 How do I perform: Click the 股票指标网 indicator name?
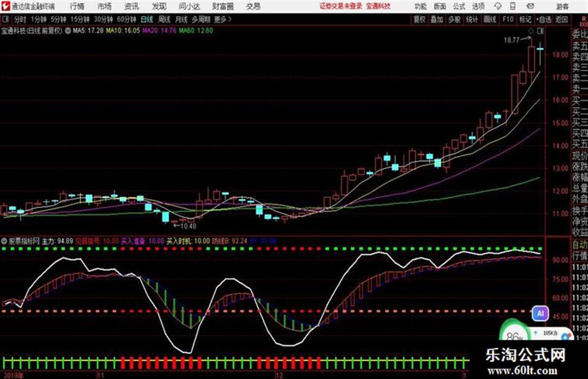[24, 241]
